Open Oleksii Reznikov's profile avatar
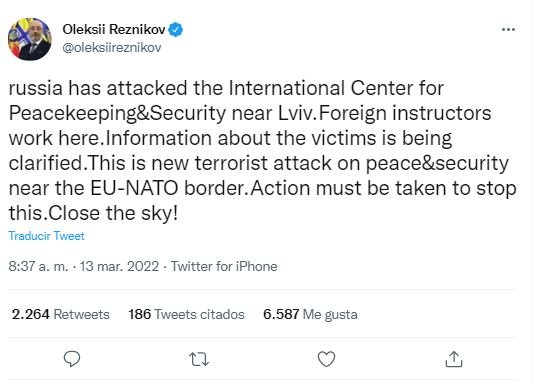The width and height of the screenshot is (533, 381). point(30,39)
